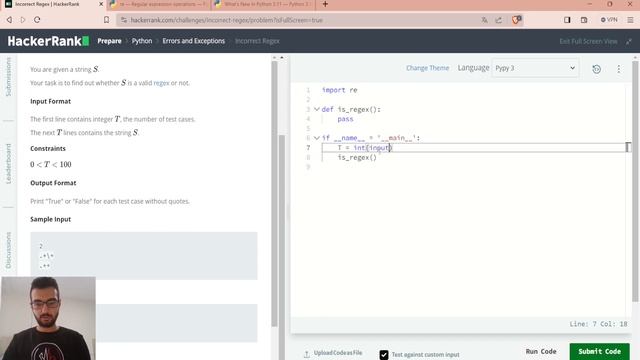Click the 'is_regex()' call on line 8

click(x=357, y=157)
